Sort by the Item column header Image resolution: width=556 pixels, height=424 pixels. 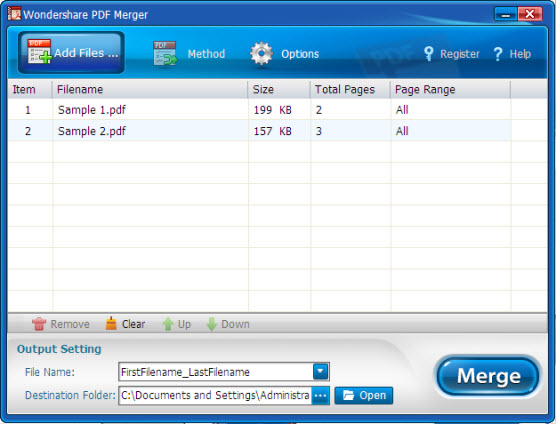(30, 89)
